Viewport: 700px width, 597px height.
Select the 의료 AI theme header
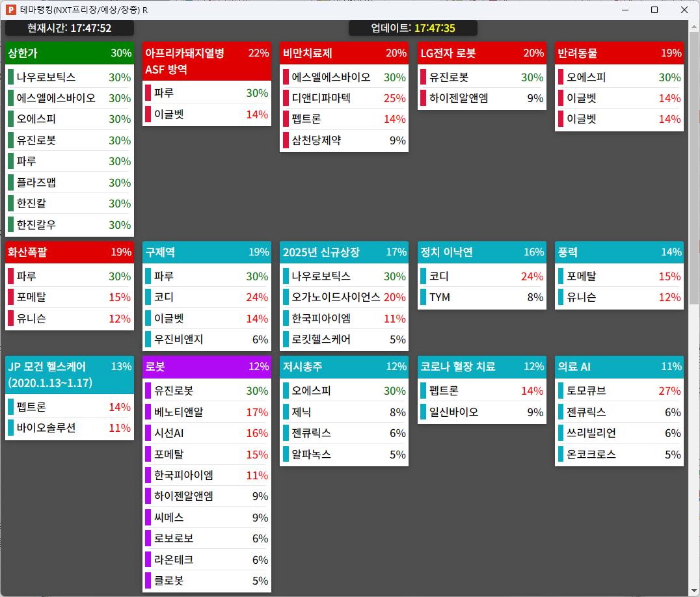(x=619, y=367)
